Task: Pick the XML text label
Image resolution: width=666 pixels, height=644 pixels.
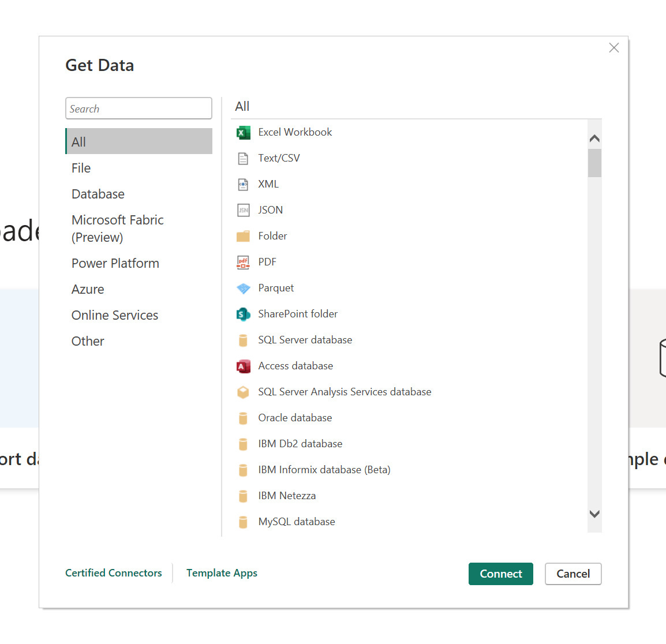Action: click(x=268, y=184)
